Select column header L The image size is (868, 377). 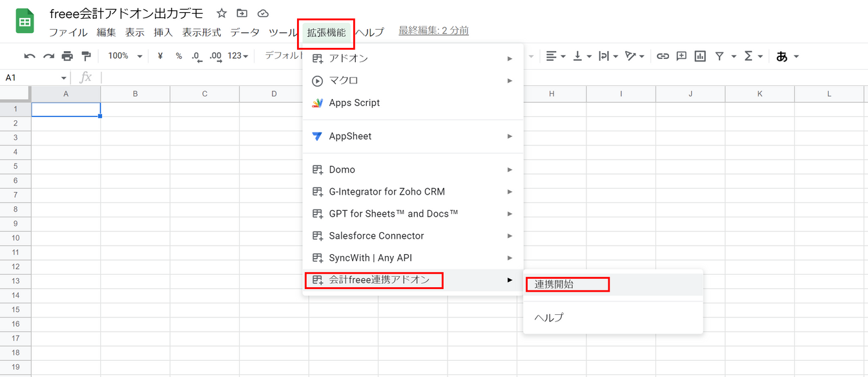pyautogui.click(x=829, y=94)
